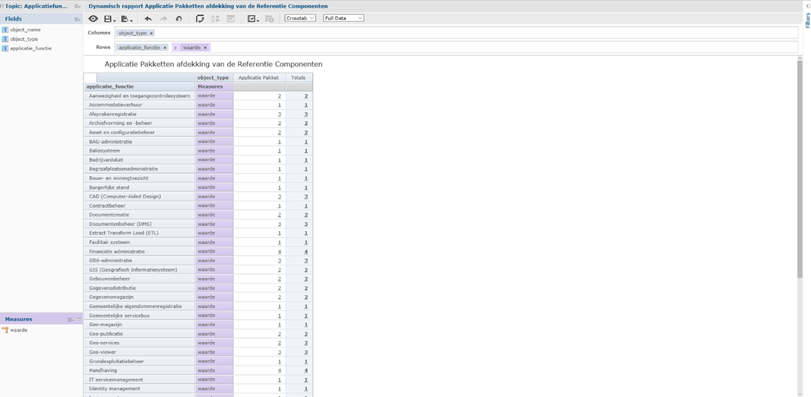Screen dimensions: 811x397
Task: Click the Archiefvorming en -beheer row label
Action: pos(120,123)
